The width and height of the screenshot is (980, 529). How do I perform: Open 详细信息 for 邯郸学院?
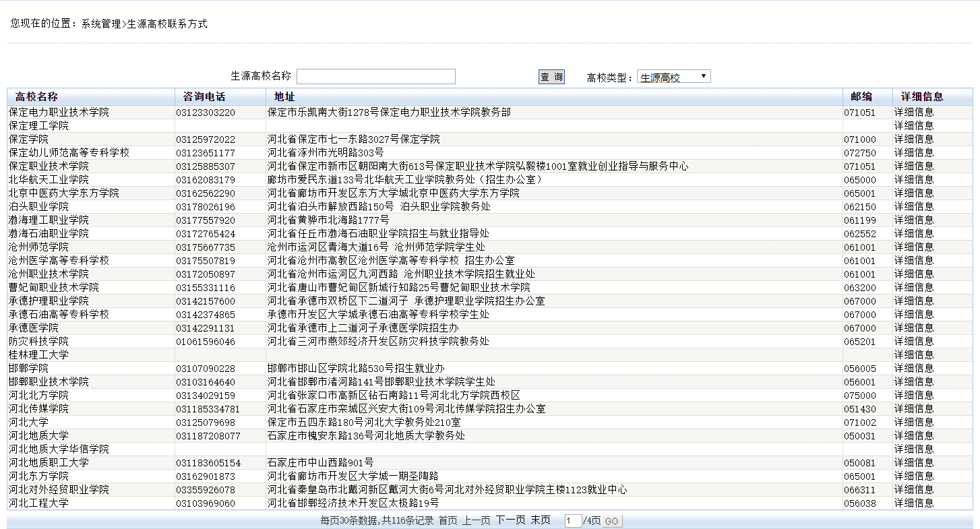tap(914, 369)
